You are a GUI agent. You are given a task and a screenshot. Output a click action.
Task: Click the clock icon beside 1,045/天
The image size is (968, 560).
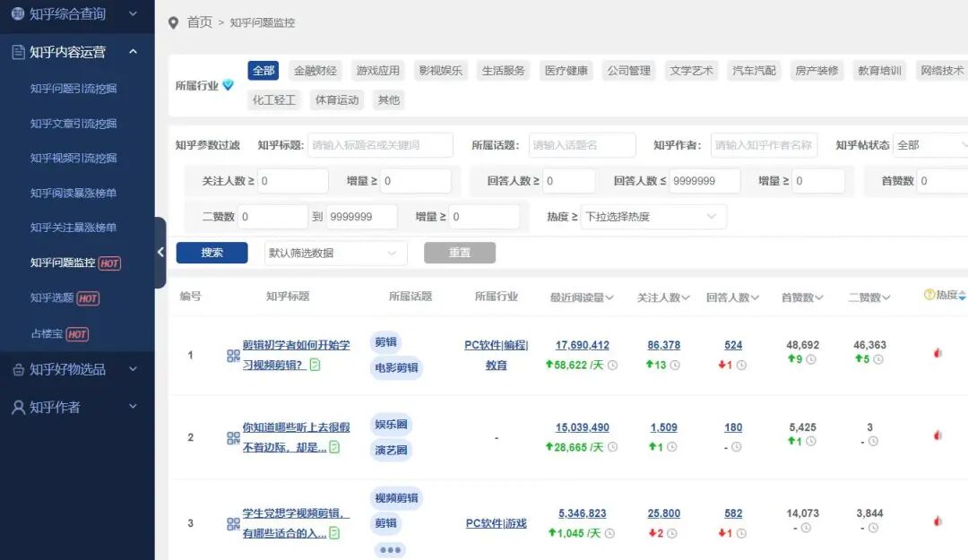pos(609,533)
